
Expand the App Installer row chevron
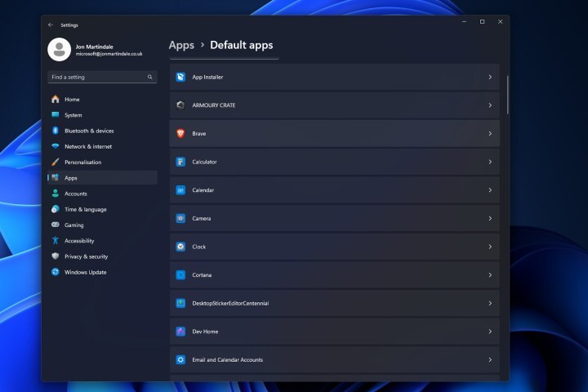click(490, 77)
